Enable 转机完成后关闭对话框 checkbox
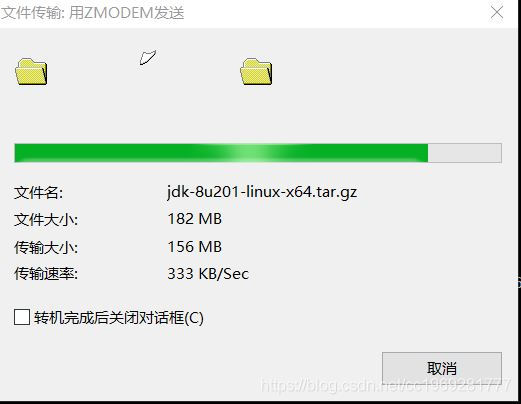Viewport: 521px width, 404px height. [x=22, y=317]
